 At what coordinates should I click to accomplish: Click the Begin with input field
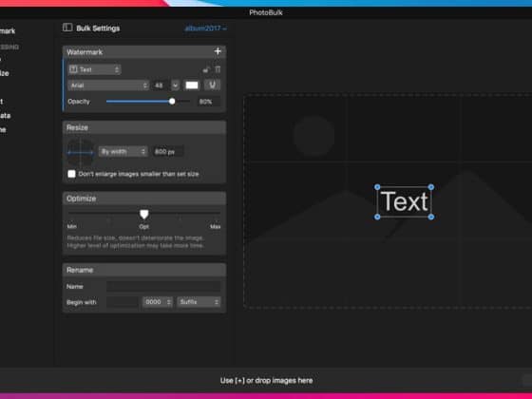click(123, 302)
